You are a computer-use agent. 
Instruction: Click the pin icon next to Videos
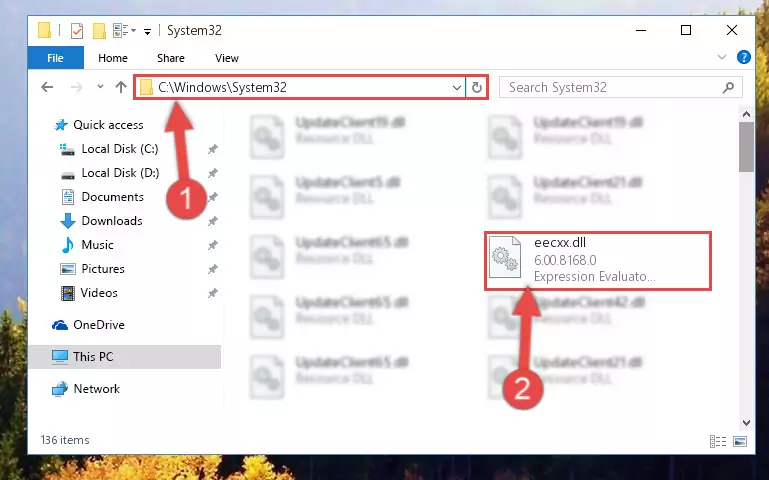[x=212, y=293]
